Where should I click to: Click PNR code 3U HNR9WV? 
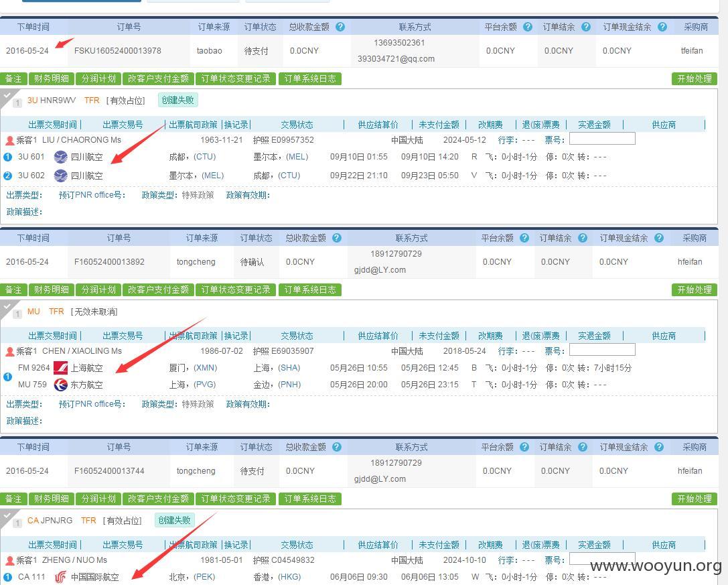pyautogui.click(x=52, y=100)
